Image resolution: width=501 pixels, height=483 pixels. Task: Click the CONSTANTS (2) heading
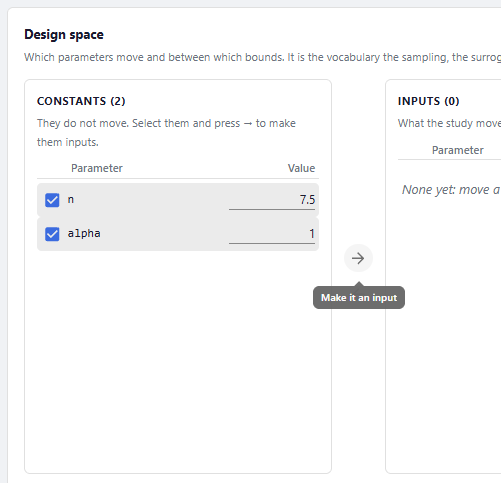(x=81, y=101)
